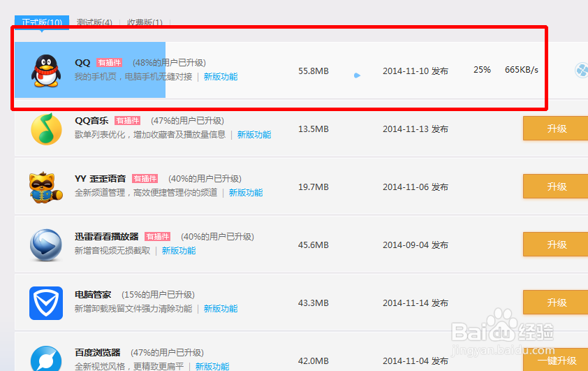
Task: Click the YY 歪歪语音 raccoon icon
Action: tap(46, 187)
